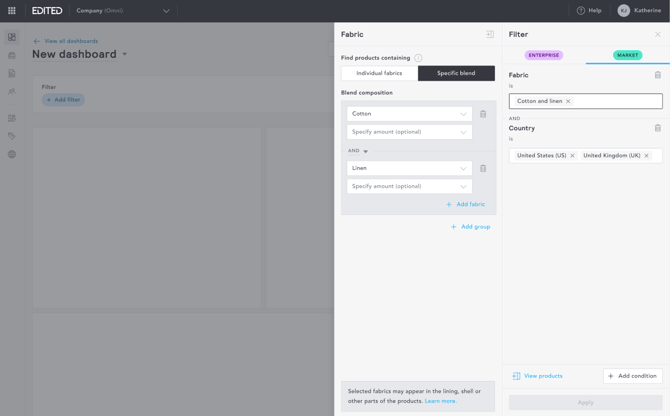Screen dimensions: 670x416
Task: Open the Company (Omni) dropdown
Action: pyautogui.click(x=123, y=11)
